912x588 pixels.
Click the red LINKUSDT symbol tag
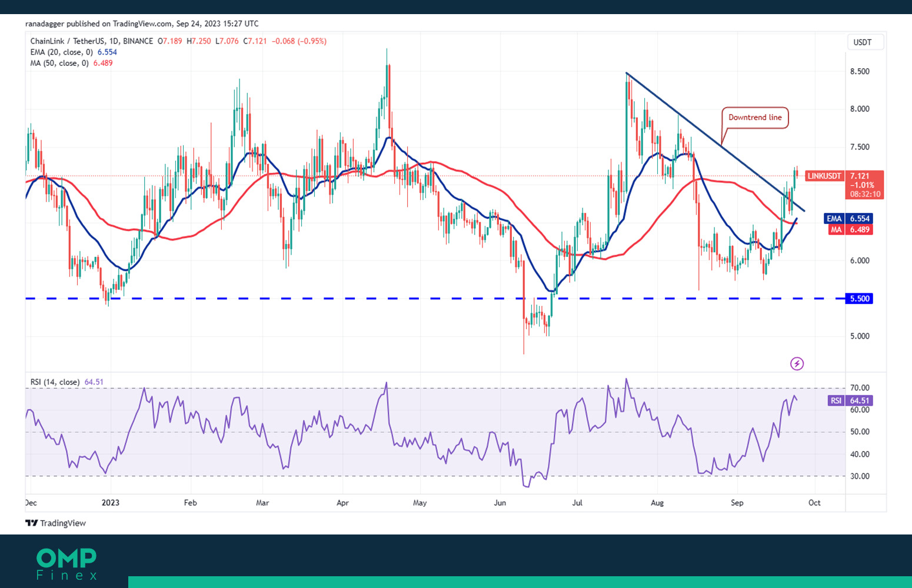pyautogui.click(x=824, y=176)
